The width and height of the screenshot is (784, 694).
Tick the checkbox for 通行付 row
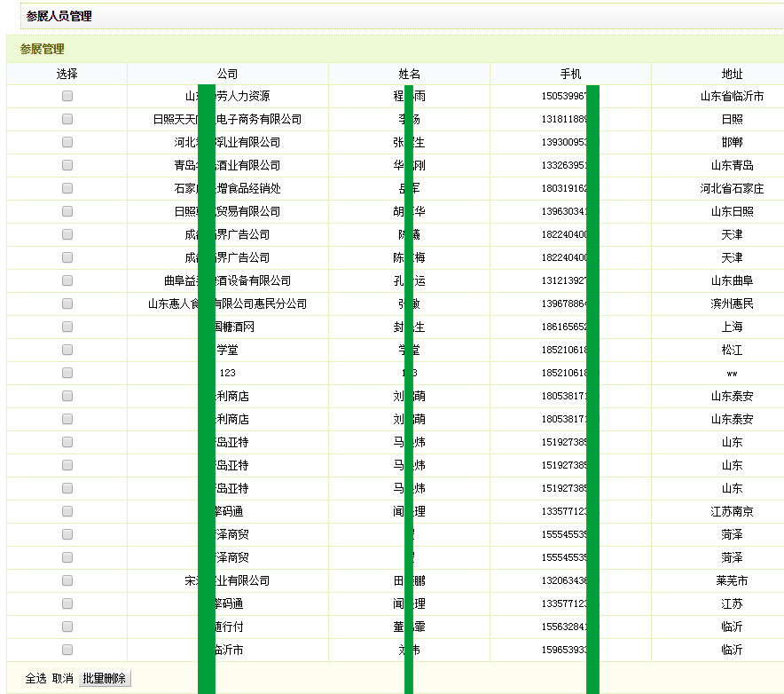(67, 627)
